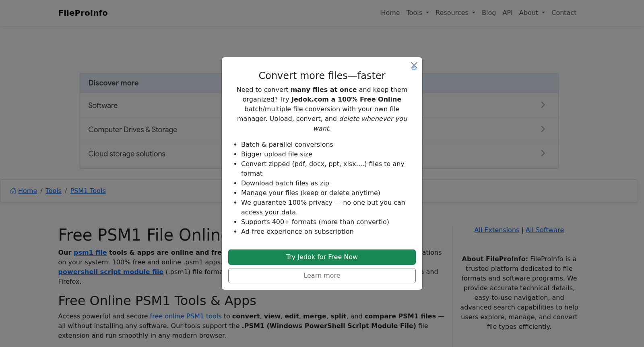Expand the Software row chevron

543,105
